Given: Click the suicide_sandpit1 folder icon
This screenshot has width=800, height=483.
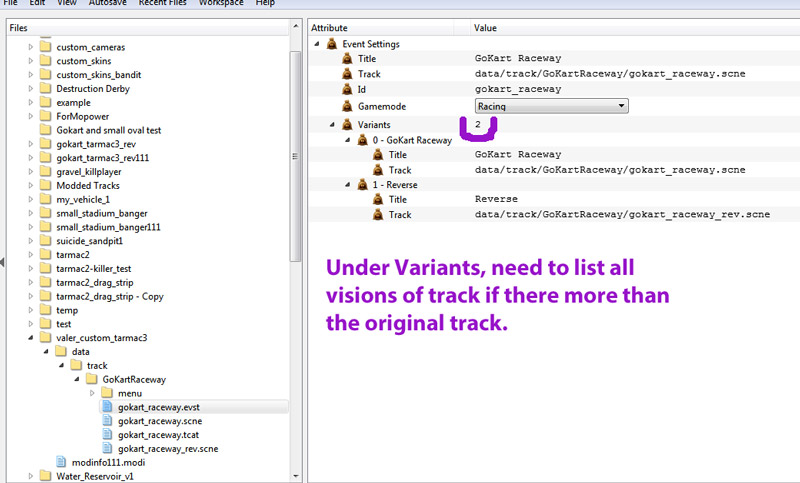Looking at the screenshot, I should tap(45, 240).
